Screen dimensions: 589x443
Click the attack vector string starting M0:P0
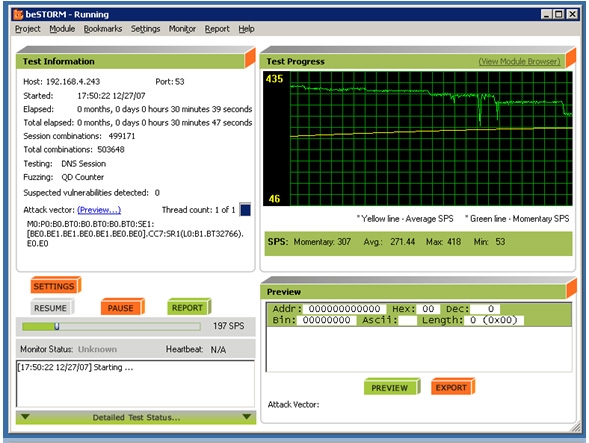(x=135, y=234)
